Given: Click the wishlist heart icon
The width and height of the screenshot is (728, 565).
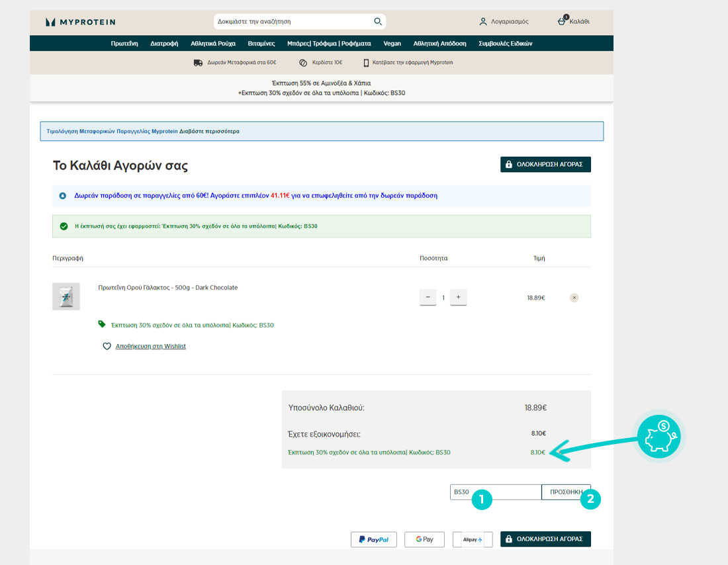Looking at the screenshot, I should click(x=107, y=346).
